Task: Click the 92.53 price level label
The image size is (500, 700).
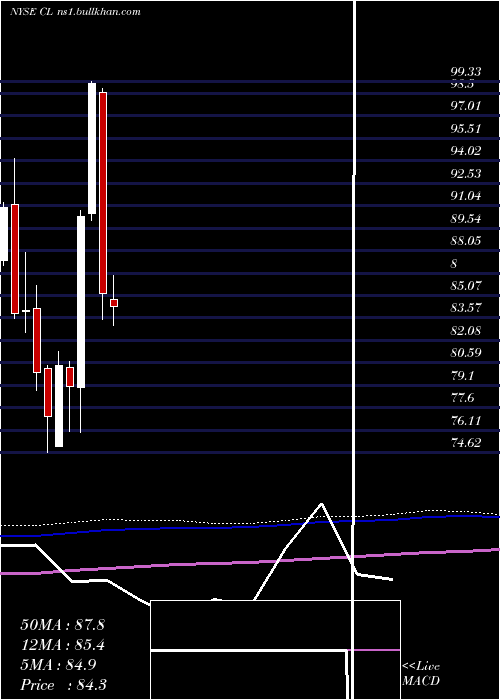Action: pos(466,173)
